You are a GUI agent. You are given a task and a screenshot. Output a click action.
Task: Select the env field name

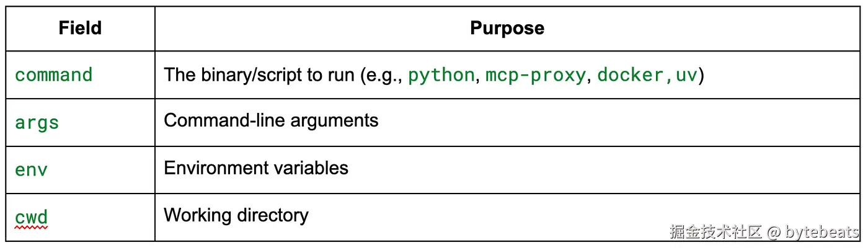[31, 169]
